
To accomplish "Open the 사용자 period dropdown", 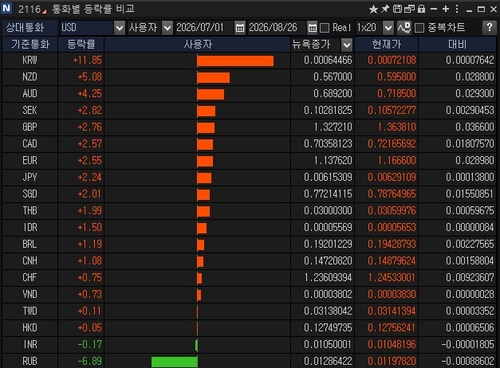I will [x=167, y=28].
